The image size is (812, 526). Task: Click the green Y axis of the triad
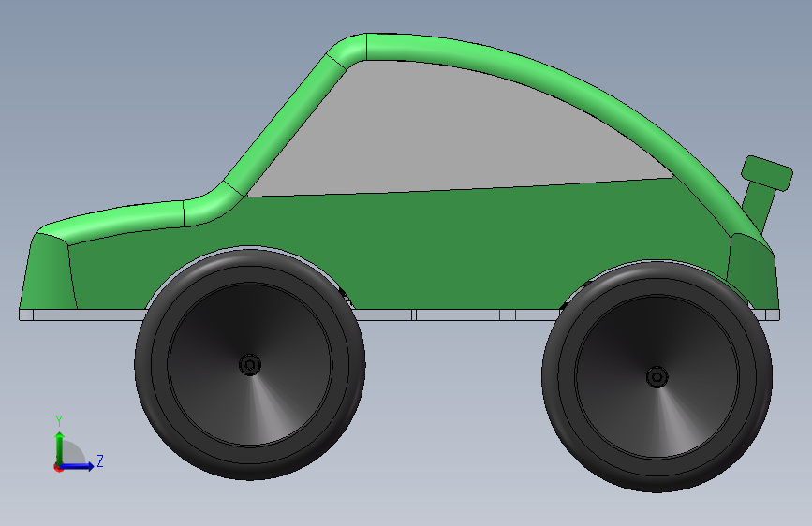coord(60,447)
